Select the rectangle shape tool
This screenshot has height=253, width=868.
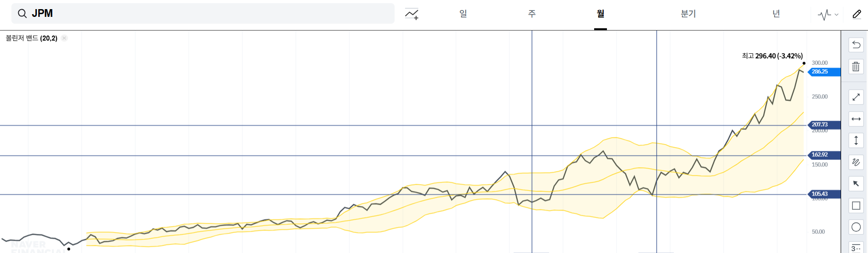tap(856, 206)
